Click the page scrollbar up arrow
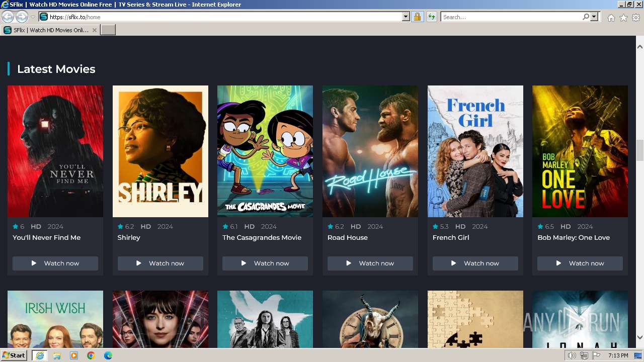 pos(639,47)
